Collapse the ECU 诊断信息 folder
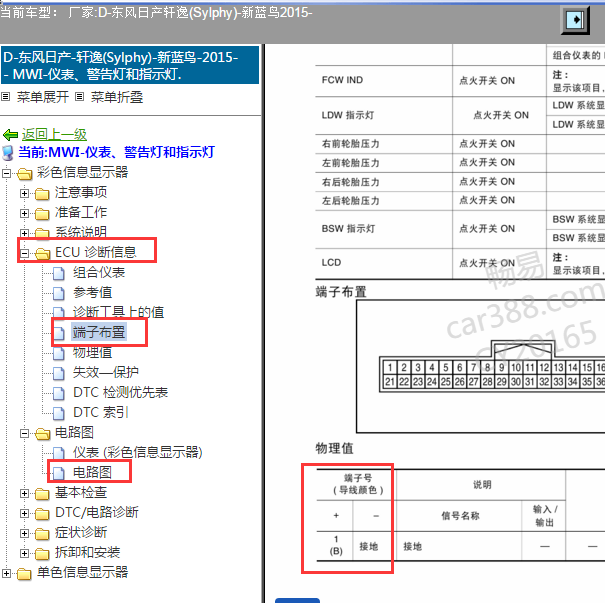The image size is (605, 603). tap(24, 253)
